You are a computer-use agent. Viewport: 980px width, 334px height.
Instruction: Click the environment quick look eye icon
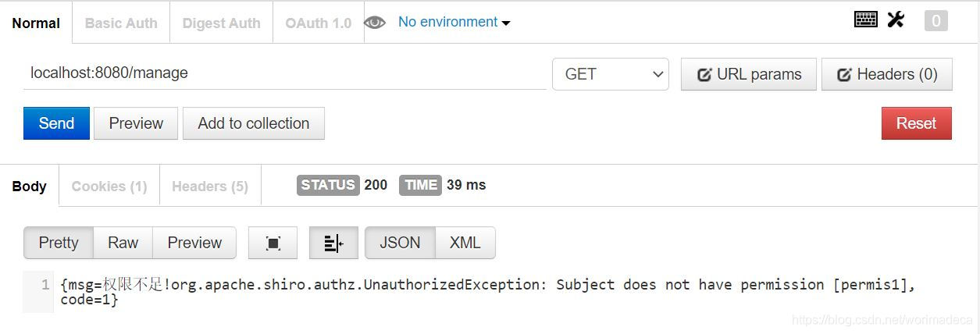tap(375, 23)
